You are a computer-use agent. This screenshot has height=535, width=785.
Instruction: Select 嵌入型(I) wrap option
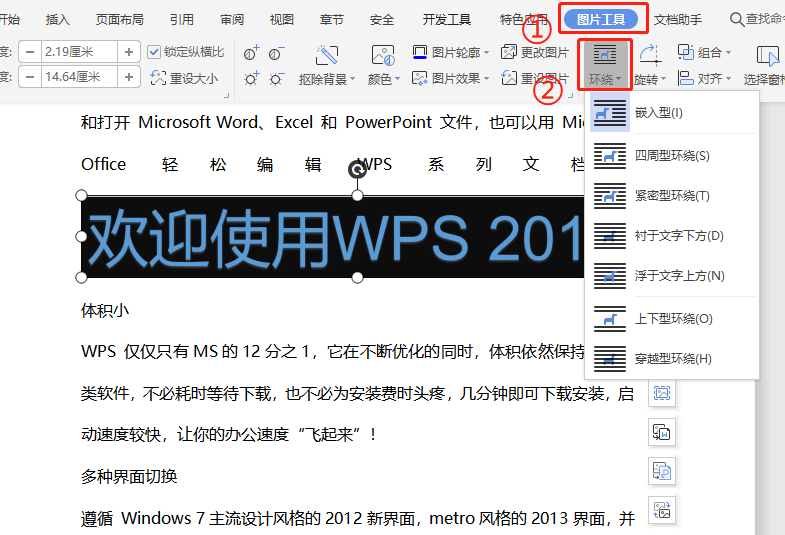tap(672, 113)
